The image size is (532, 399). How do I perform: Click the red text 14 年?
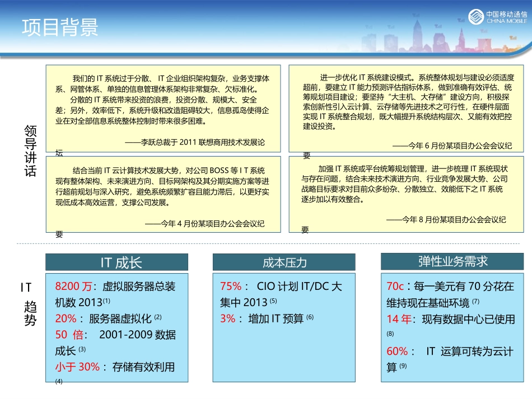coord(399,319)
